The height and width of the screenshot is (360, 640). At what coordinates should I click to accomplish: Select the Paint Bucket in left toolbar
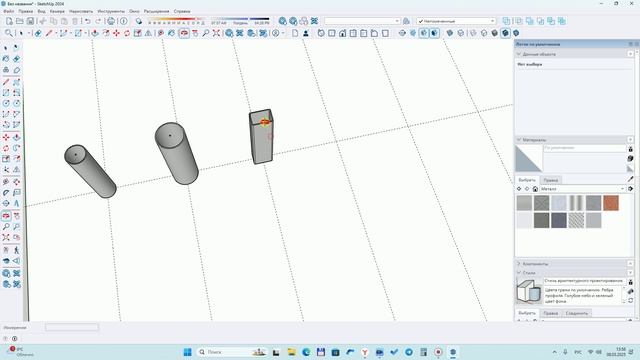[x=6, y=59]
